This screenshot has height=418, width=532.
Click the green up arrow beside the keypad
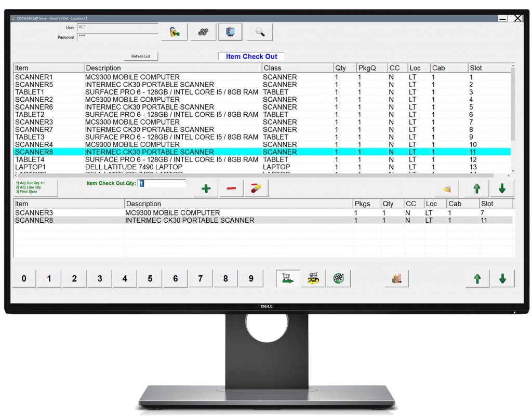477,278
